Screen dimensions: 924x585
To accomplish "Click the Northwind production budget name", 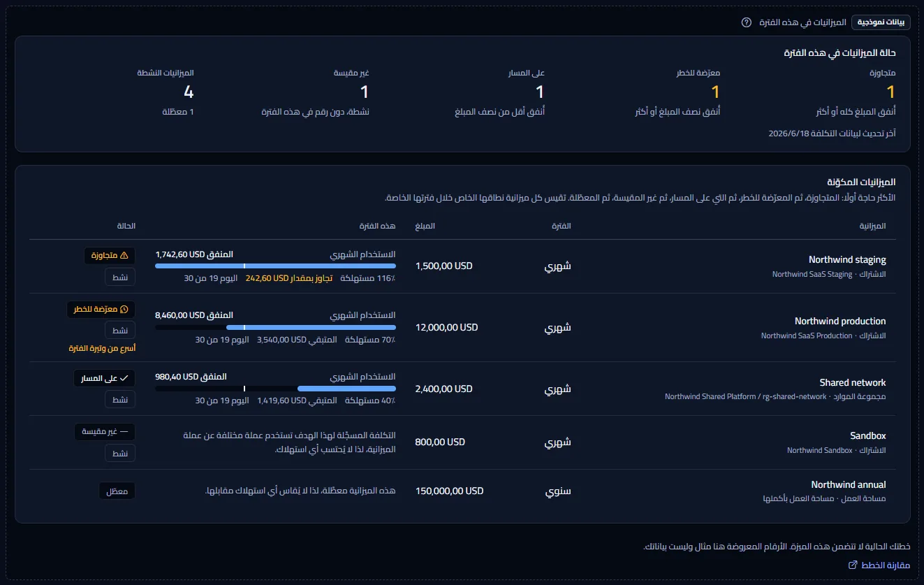I will [x=840, y=322].
